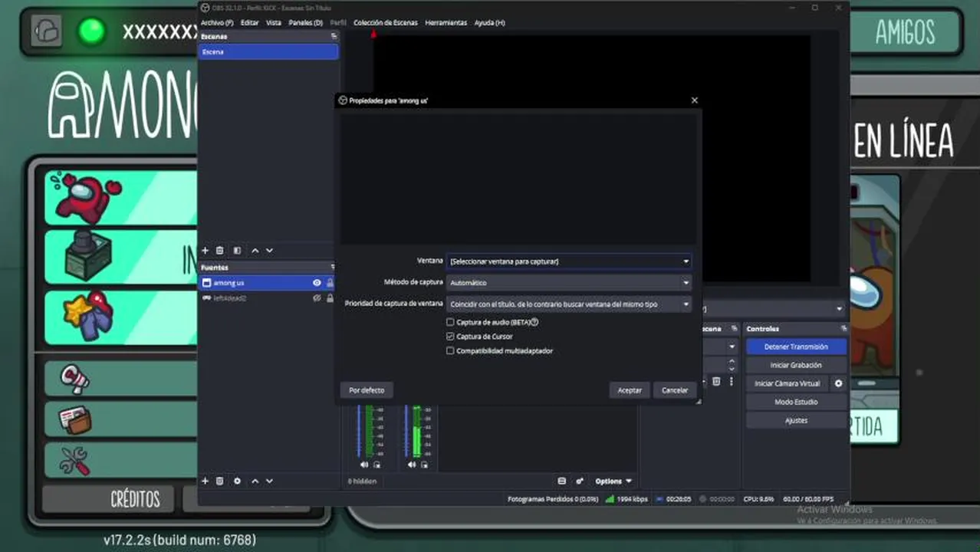Lock the among us source
980x552 pixels.
click(x=330, y=283)
